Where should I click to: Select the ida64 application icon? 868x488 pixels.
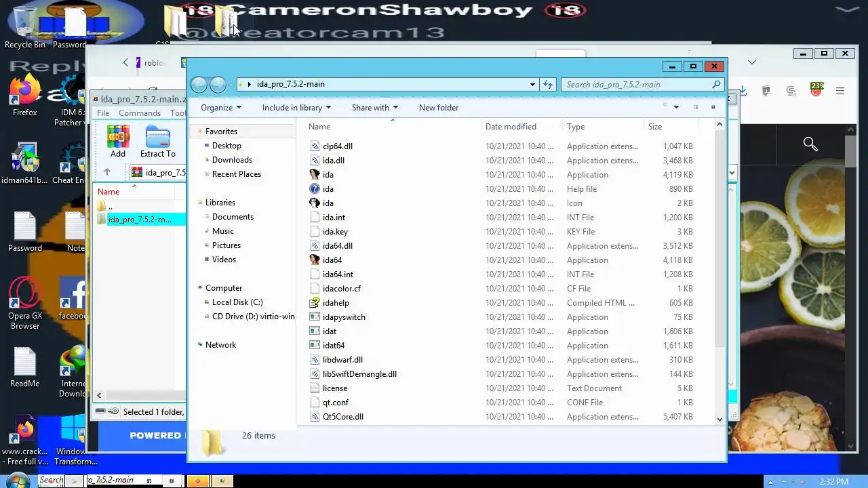(x=315, y=260)
